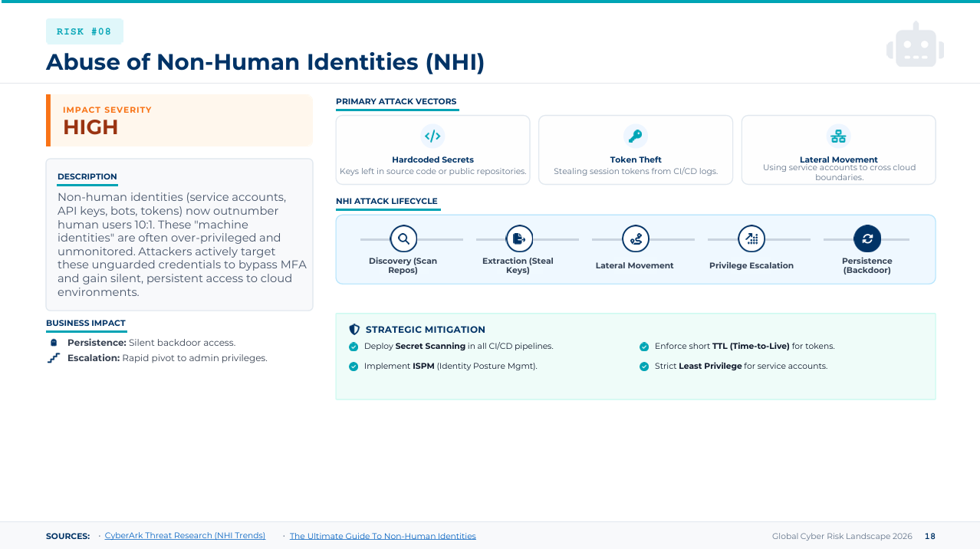The height and width of the screenshot is (549, 980).
Task: Click the Lateral Movement network icon
Action: 838,136
